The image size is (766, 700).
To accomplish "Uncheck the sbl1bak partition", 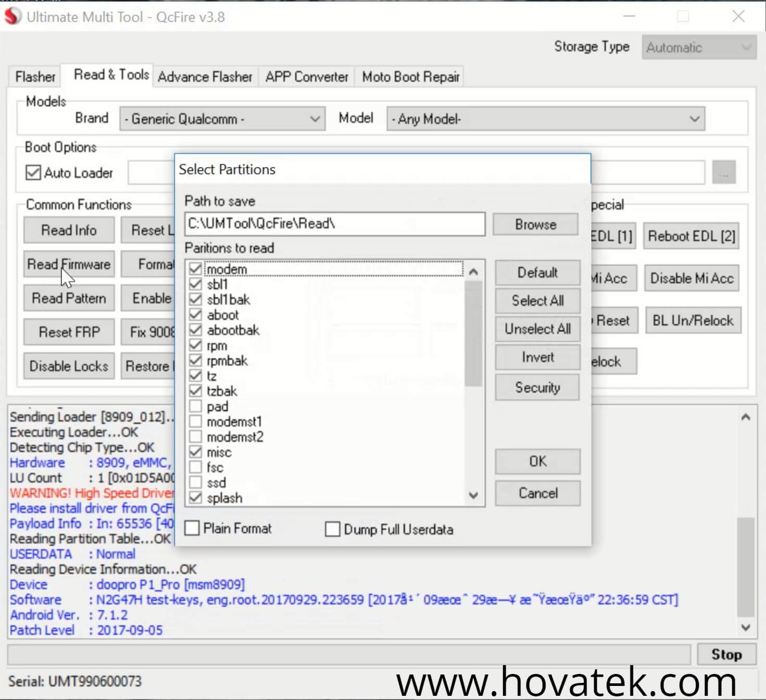I will click(195, 299).
